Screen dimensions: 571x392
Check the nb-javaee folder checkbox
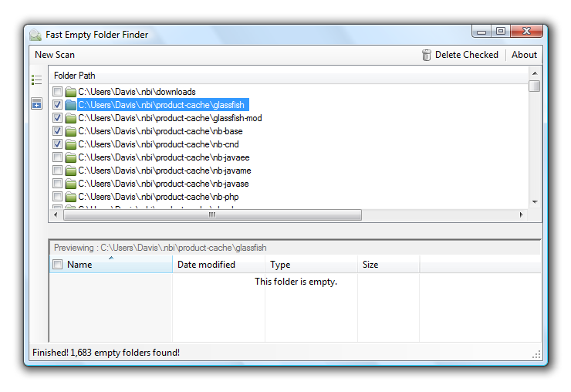click(x=57, y=157)
